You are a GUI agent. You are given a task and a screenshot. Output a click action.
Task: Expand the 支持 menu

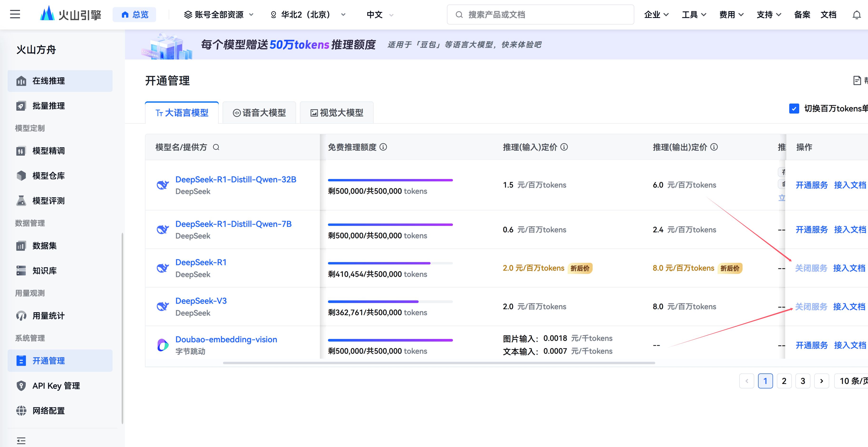(x=769, y=15)
